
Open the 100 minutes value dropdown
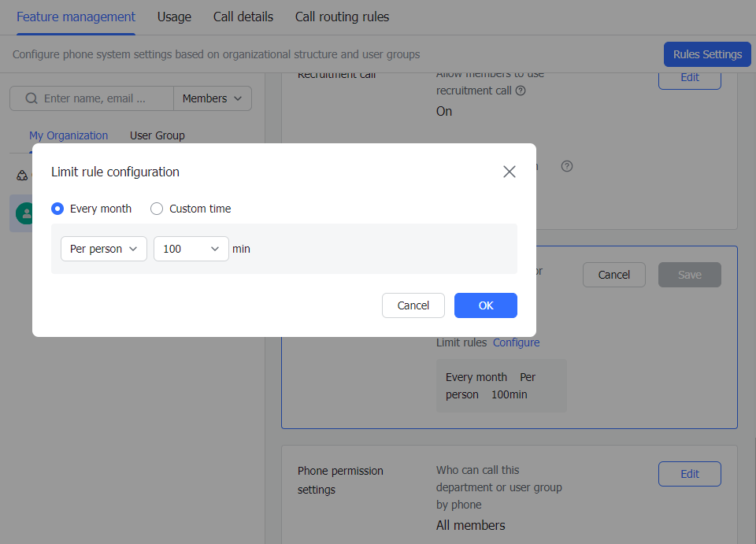pos(191,248)
